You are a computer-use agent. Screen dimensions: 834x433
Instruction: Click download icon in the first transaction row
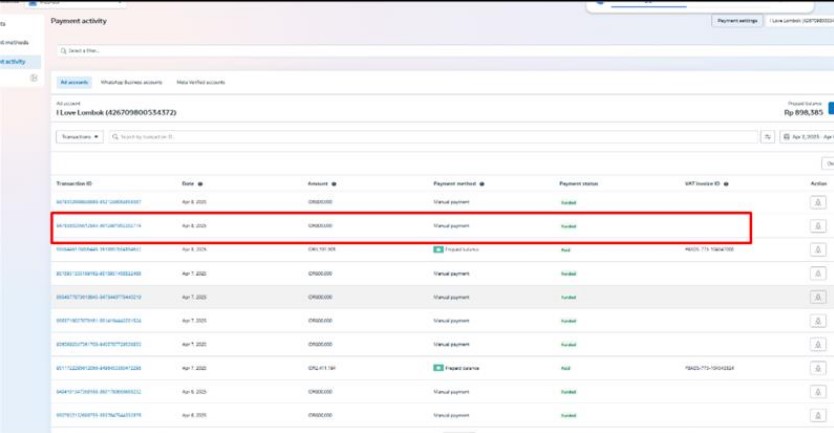(818, 202)
